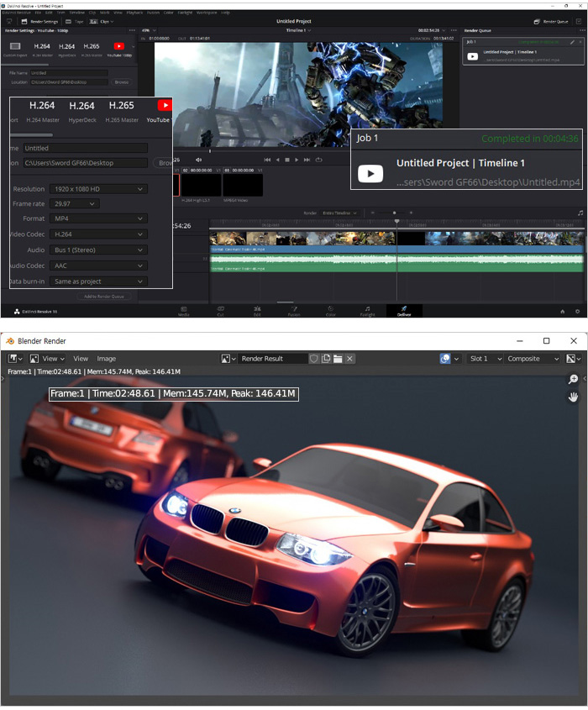Screen dimensions: 588x710
Task: Zoom out timeline with minus icon
Action: coord(372,213)
